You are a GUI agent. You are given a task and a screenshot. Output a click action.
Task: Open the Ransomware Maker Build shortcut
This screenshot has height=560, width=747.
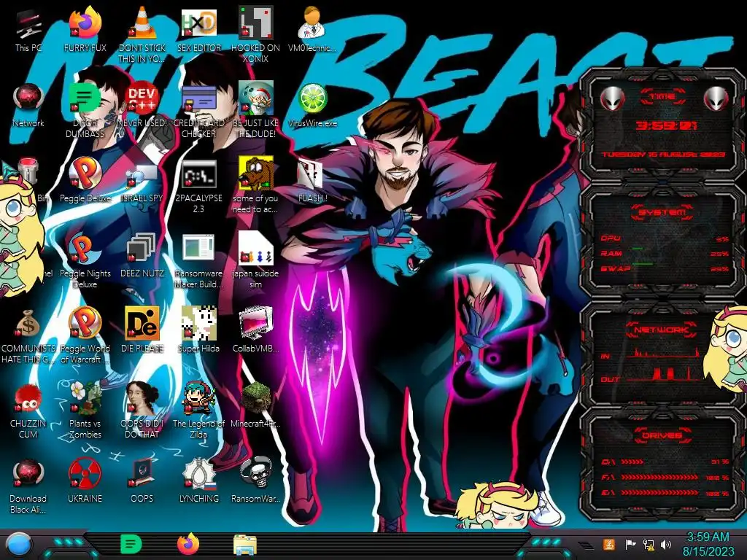199,261
